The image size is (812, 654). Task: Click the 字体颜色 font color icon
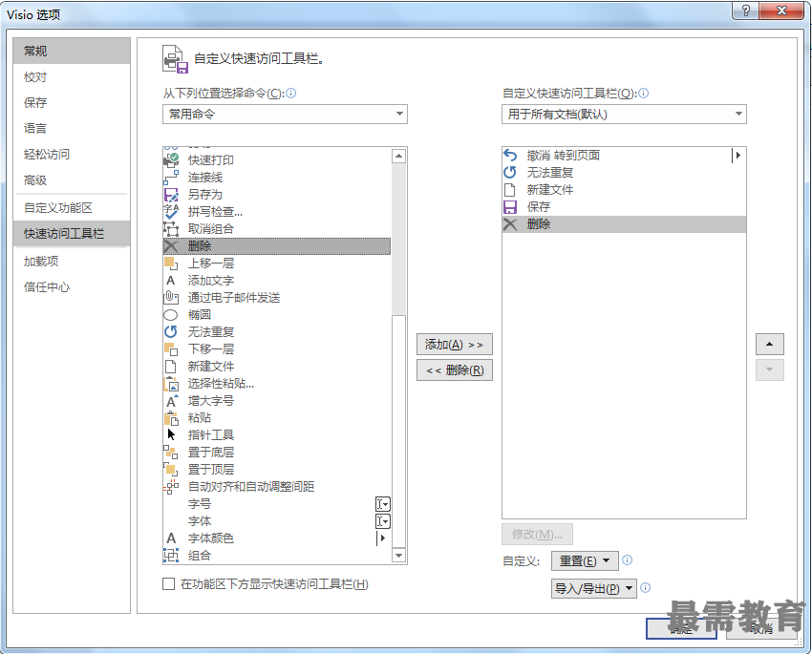(171, 538)
